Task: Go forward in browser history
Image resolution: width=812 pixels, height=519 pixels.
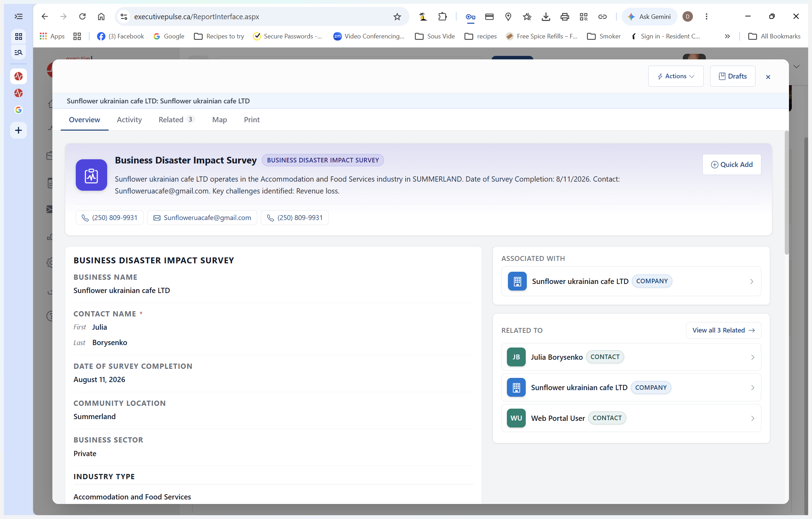Action: pyautogui.click(x=63, y=16)
